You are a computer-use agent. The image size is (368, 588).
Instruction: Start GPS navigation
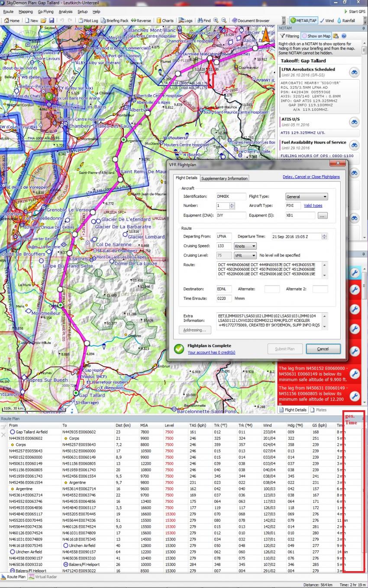pyautogui.click(x=354, y=11)
